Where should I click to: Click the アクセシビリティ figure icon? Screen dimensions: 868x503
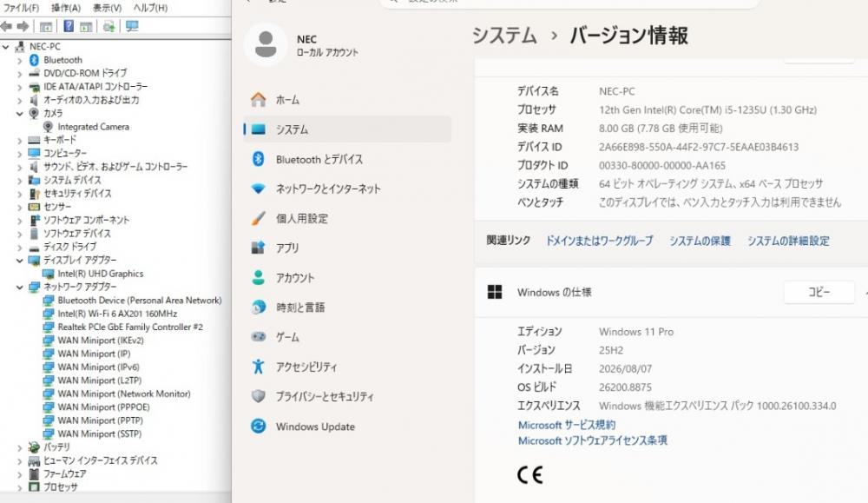[x=258, y=366]
